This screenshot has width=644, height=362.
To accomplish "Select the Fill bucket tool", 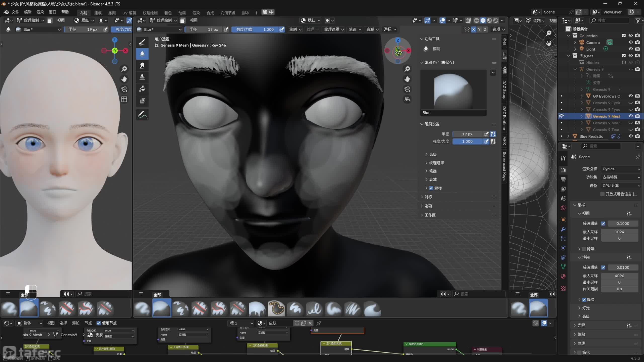I will (142, 89).
